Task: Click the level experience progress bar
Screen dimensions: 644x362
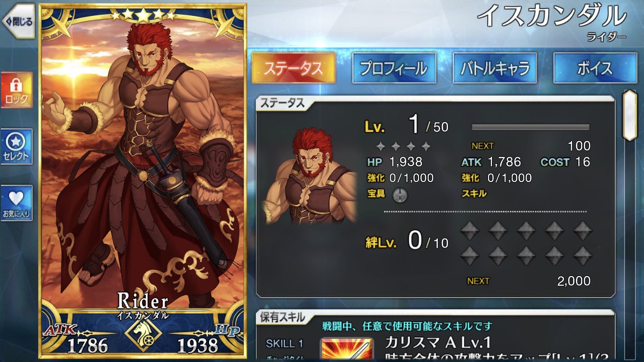Action: [x=531, y=127]
